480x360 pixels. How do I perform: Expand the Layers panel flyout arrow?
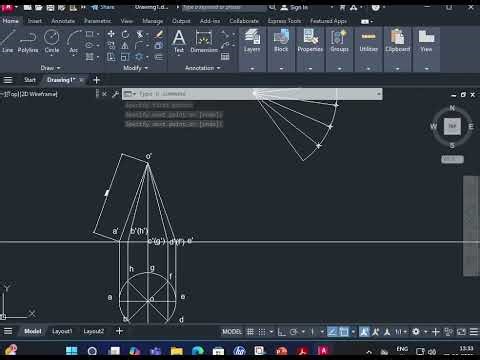252,69
